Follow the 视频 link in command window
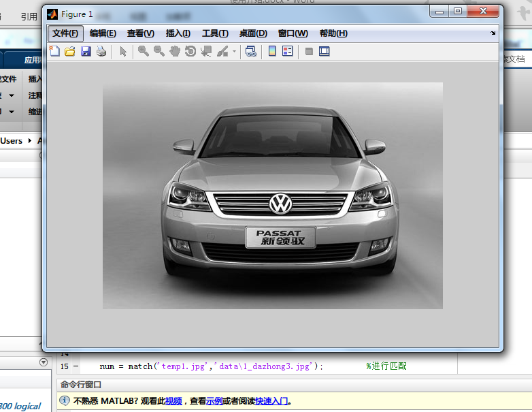Screen dimensions: 532x412 click(173, 401)
